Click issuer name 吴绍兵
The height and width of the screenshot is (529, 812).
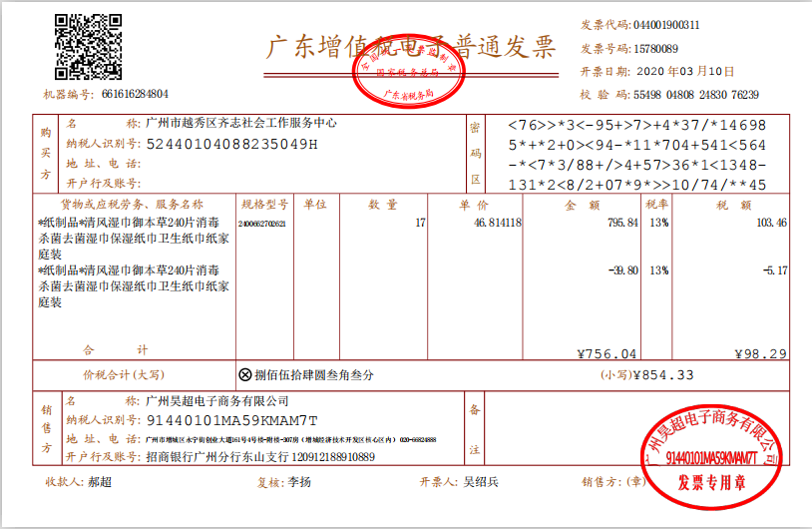click(481, 482)
